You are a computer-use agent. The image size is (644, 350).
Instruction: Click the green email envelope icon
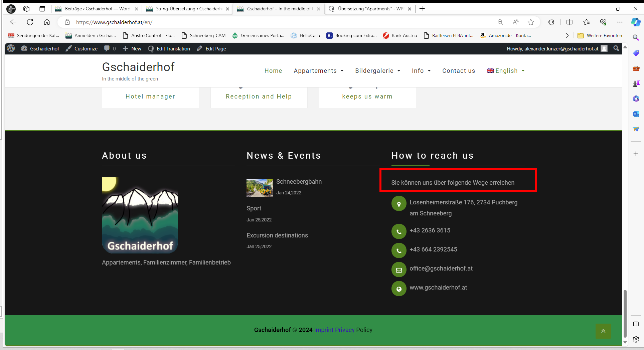[x=399, y=270]
